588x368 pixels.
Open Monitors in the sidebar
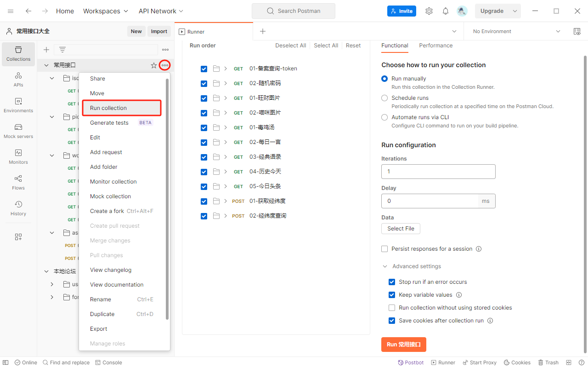pyautogui.click(x=18, y=157)
